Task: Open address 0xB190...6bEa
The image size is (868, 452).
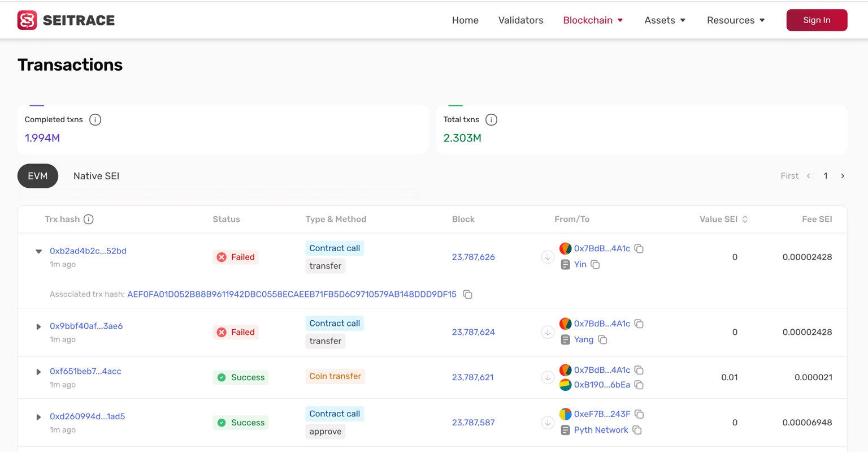Action: (602, 385)
